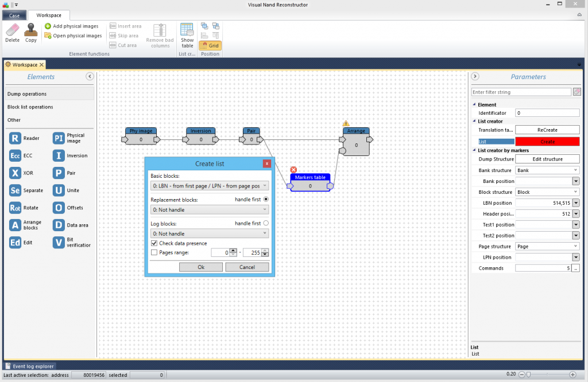This screenshot has height=382, width=588.
Task: Select the Offsets element icon
Action: pyautogui.click(x=59, y=208)
